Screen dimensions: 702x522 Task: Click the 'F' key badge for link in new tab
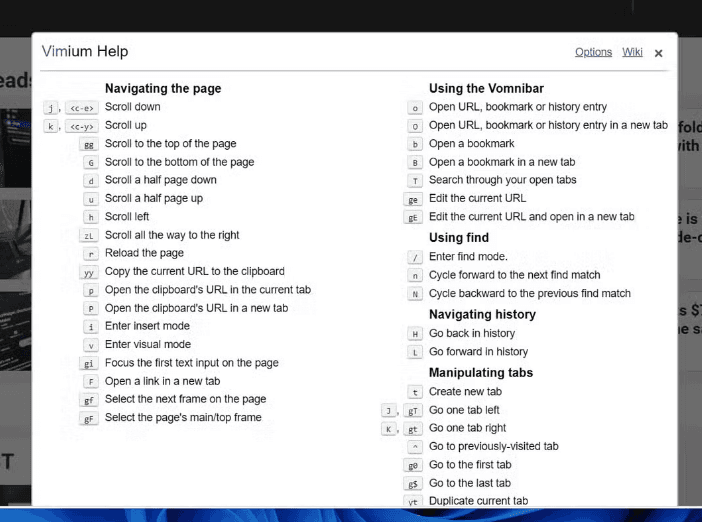click(91, 382)
